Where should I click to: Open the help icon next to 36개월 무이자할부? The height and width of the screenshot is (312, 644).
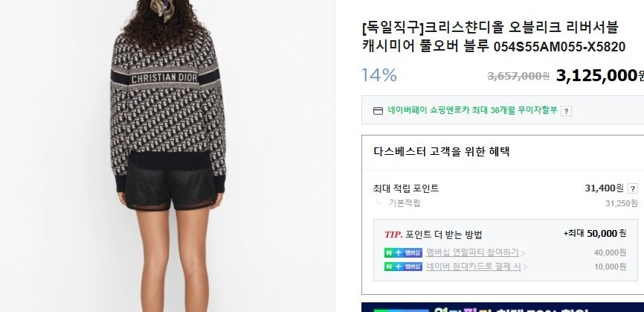pyautogui.click(x=566, y=111)
